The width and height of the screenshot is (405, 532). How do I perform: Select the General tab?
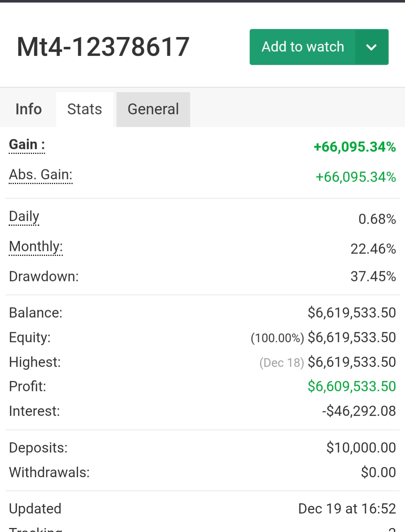(153, 109)
